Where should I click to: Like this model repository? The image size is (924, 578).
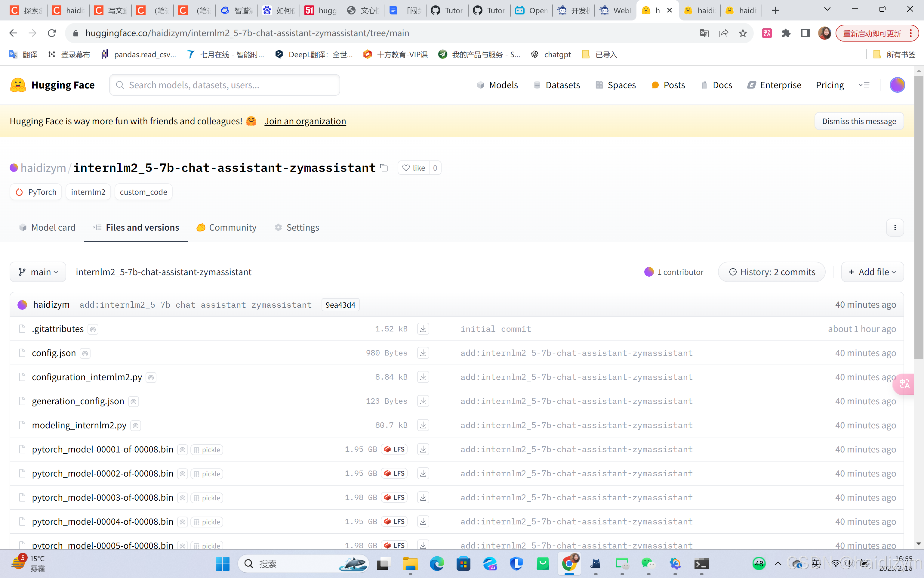pyautogui.click(x=414, y=168)
